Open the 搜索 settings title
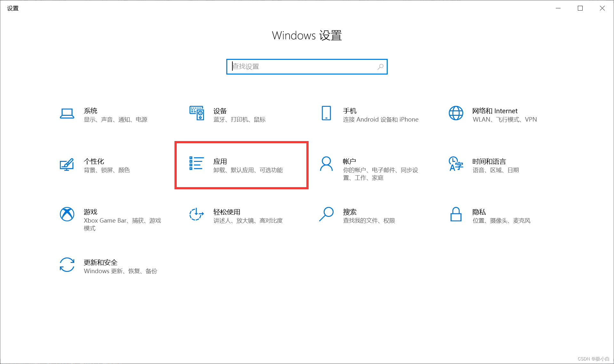Viewport: 614px width, 364px height. coord(350,212)
